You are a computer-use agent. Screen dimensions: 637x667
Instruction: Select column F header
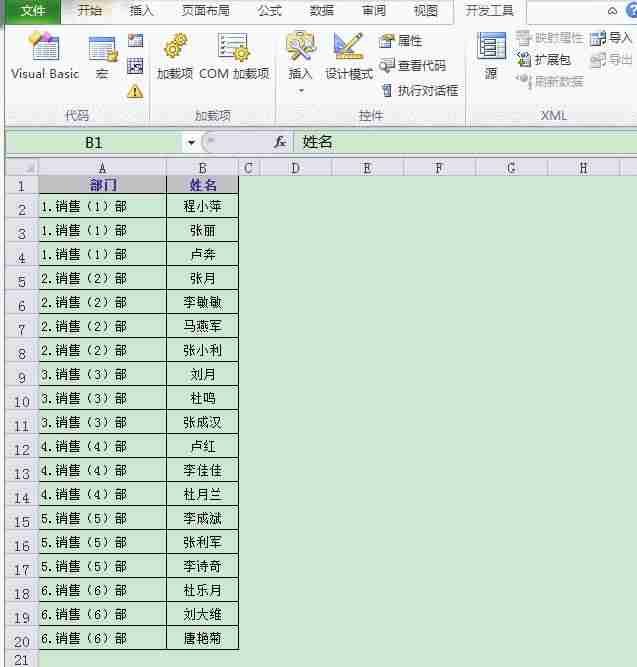tap(440, 168)
